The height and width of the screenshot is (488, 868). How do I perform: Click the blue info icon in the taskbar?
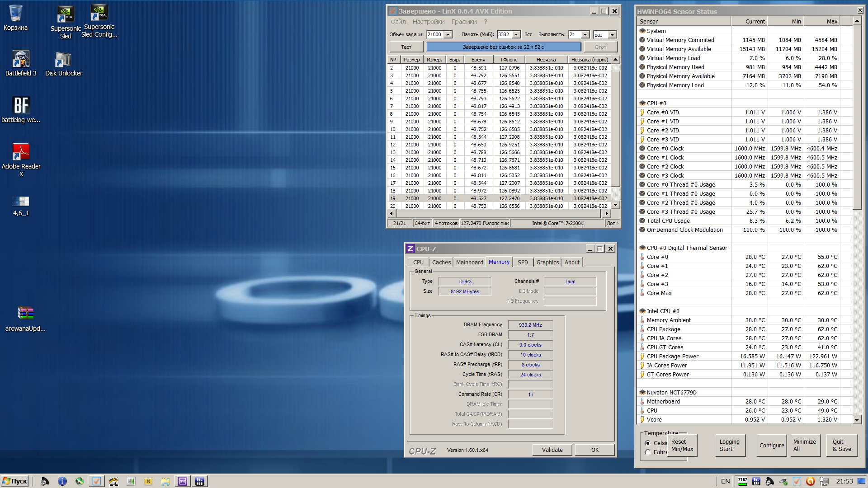62,481
